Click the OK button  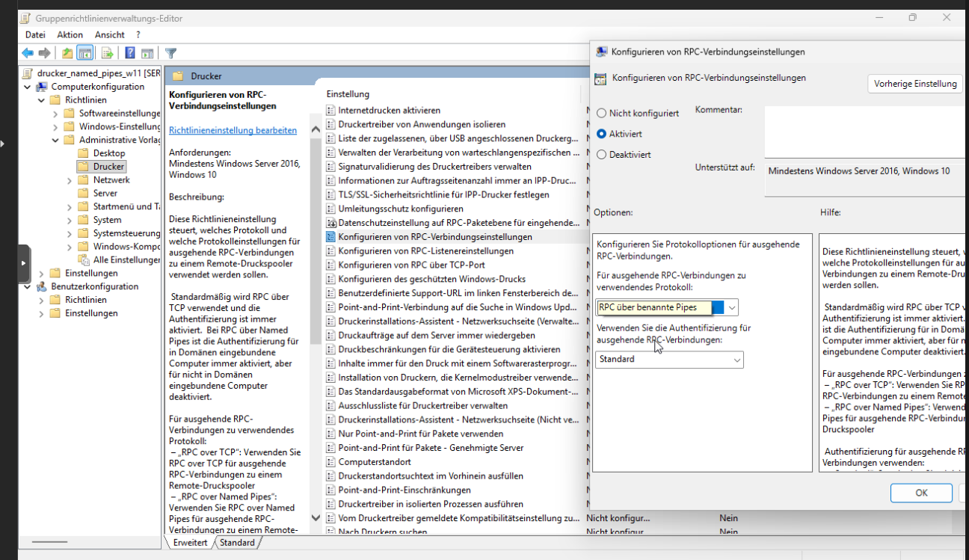(921, 493)
